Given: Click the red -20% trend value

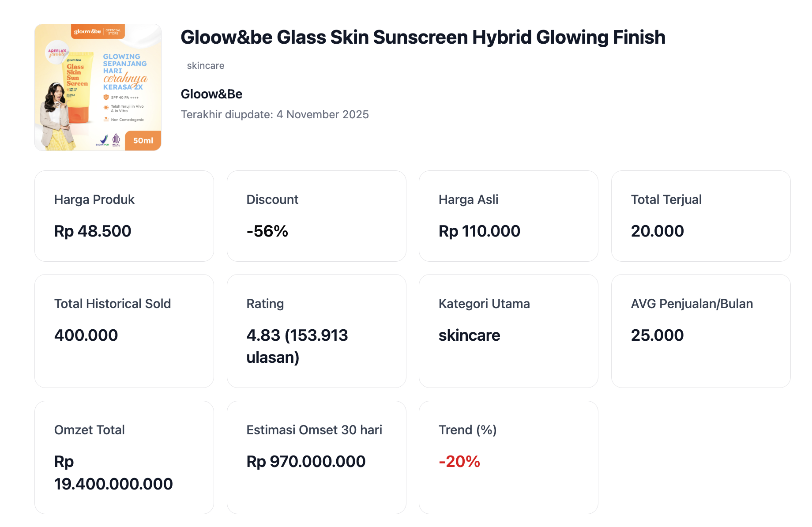Looking at the screenshot, I should (x=459, y=462).
